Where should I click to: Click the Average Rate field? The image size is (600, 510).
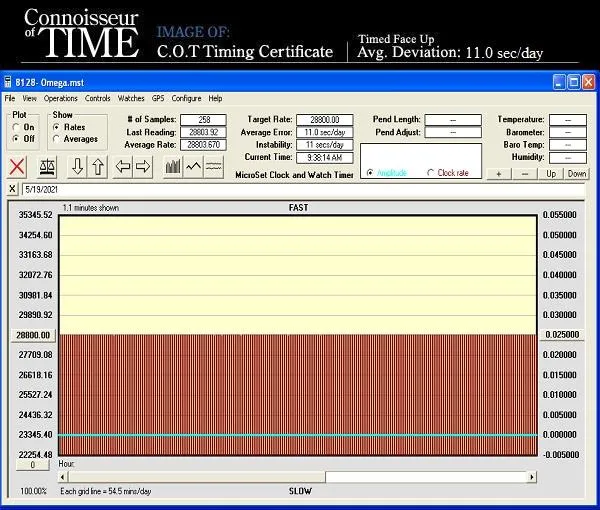click(203, 145)
